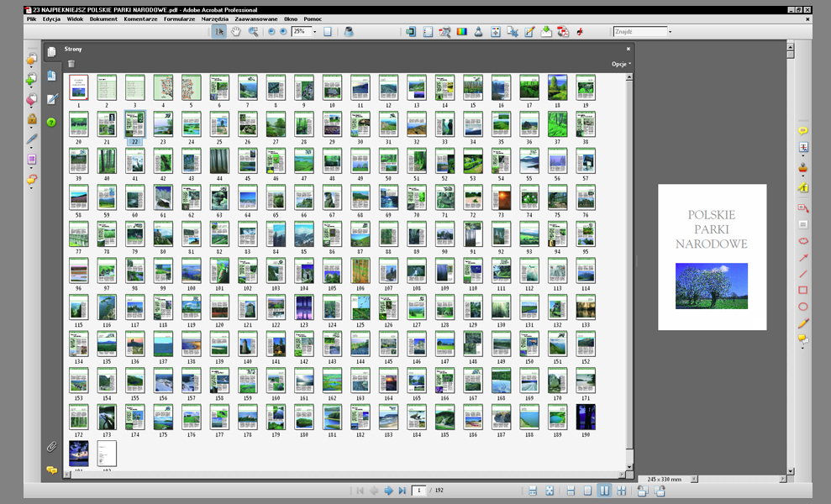Open the Opcje options dropdown
The width and height of the screenshot is (831, 504).
(621, 64)
